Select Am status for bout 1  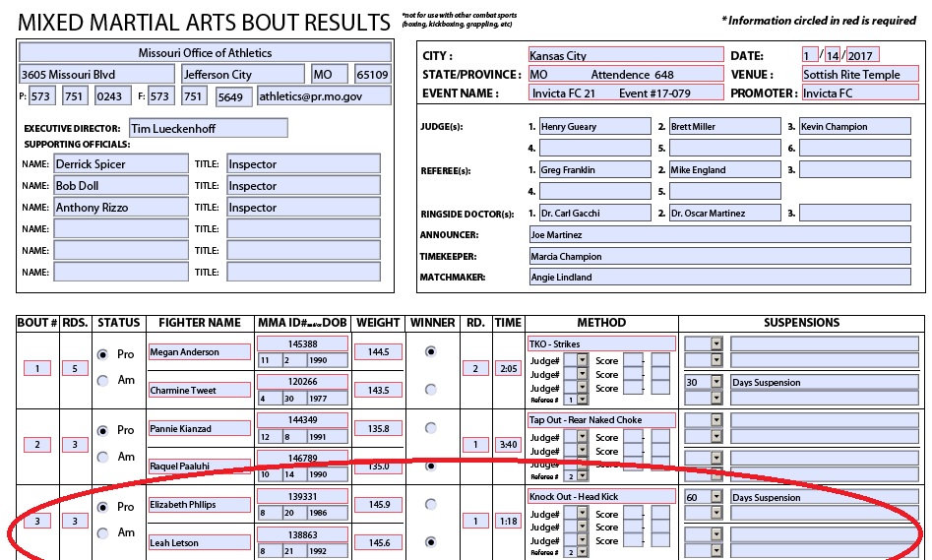[102, 381]
